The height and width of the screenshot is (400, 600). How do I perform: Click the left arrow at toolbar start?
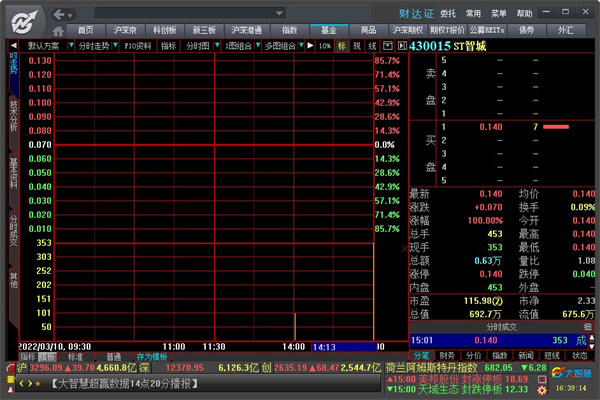13,46
